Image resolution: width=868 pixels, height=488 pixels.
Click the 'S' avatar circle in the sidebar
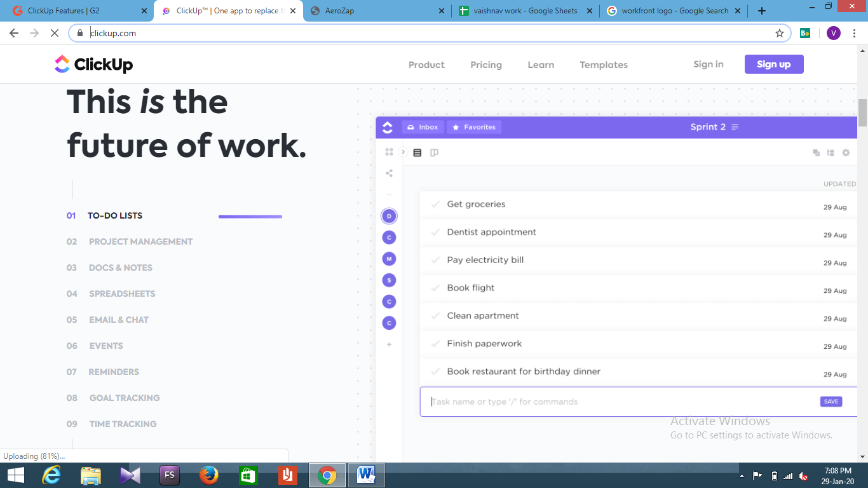coord(389,280)
